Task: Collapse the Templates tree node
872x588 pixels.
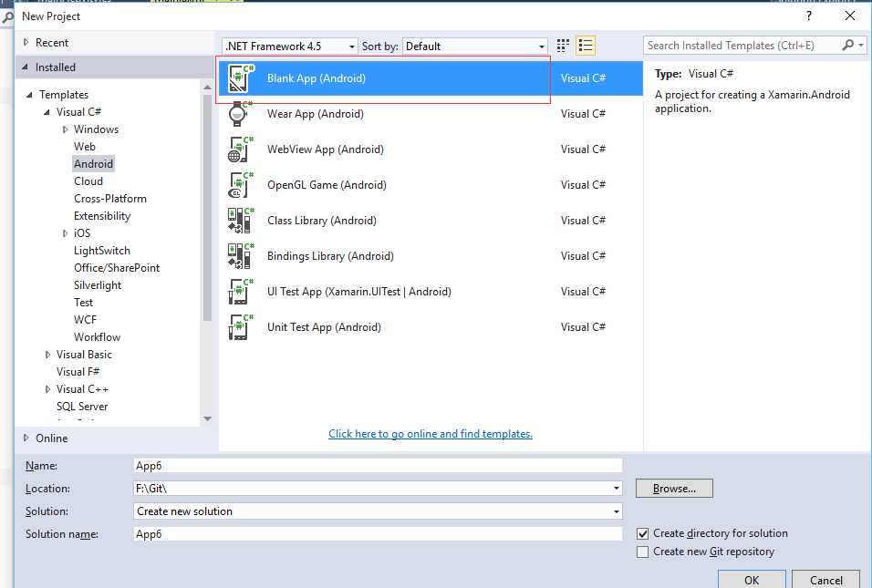Action: pos(29,95)
